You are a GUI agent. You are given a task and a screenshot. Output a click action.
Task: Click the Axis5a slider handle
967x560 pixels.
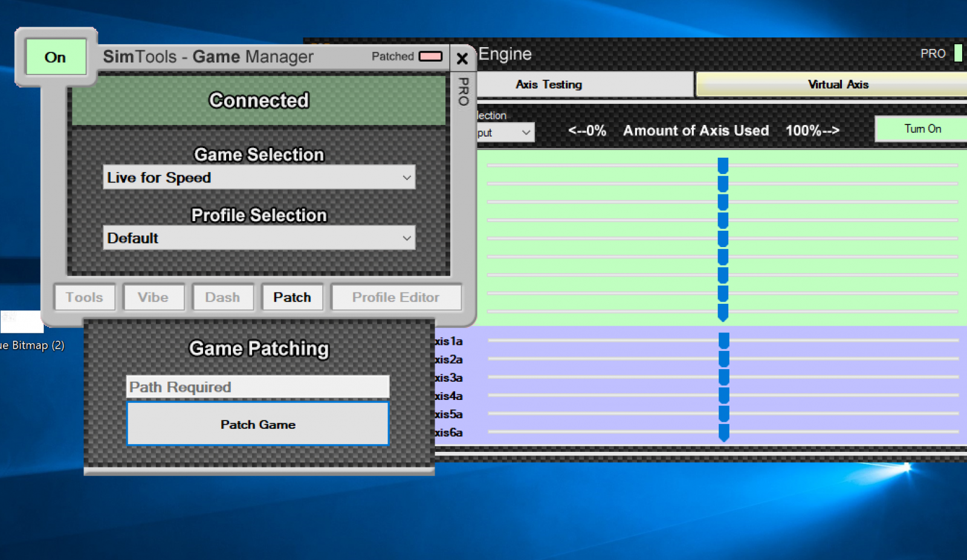click(723, 414)
